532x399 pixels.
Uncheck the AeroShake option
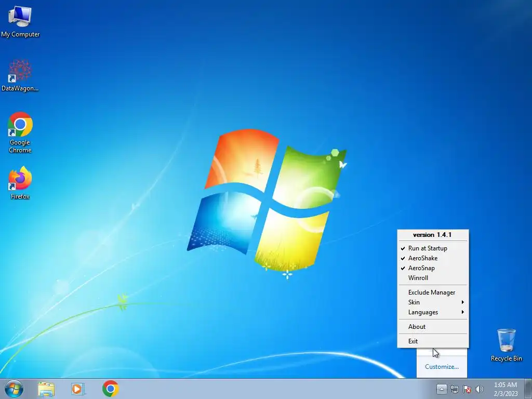click(x=433, y=258)
